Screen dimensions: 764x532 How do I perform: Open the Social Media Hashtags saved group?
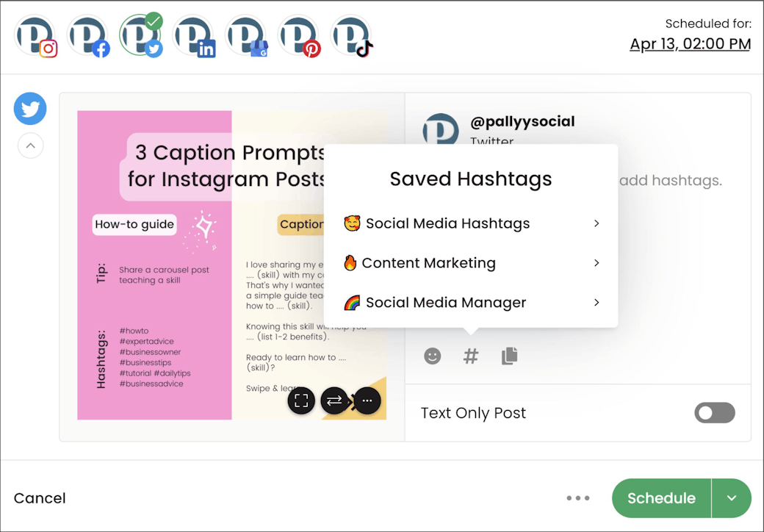point(471,223)
